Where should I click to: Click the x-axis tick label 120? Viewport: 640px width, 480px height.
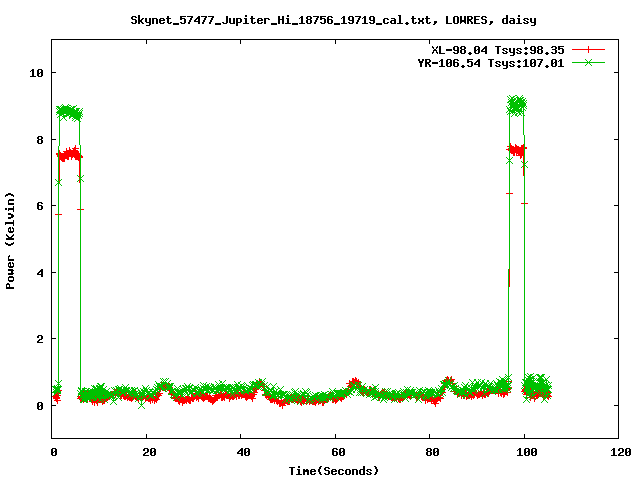click(621, 452)
